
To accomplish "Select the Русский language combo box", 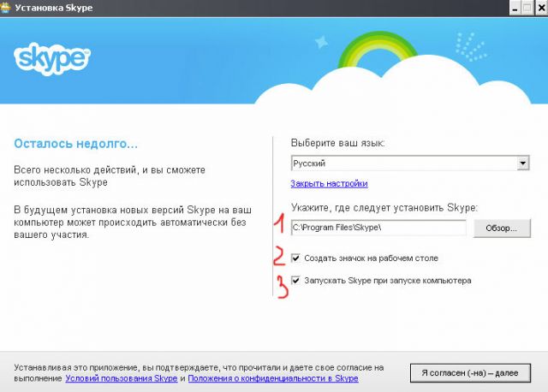I will point(410,163).
